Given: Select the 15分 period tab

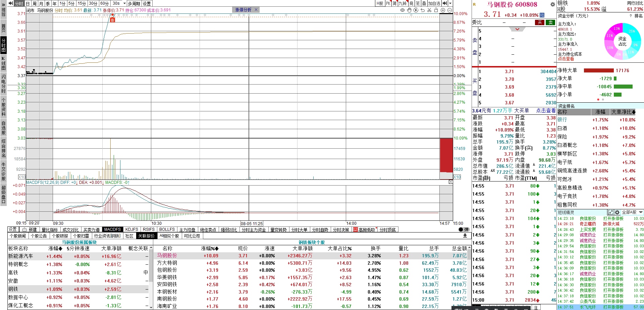Looking at the screenshot, I should [x=82, y=3].
